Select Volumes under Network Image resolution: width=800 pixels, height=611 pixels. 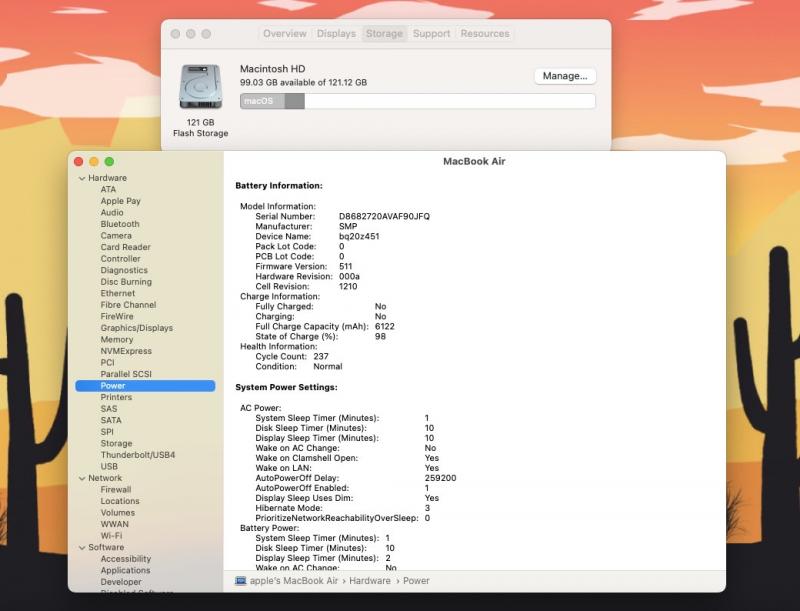118,513
